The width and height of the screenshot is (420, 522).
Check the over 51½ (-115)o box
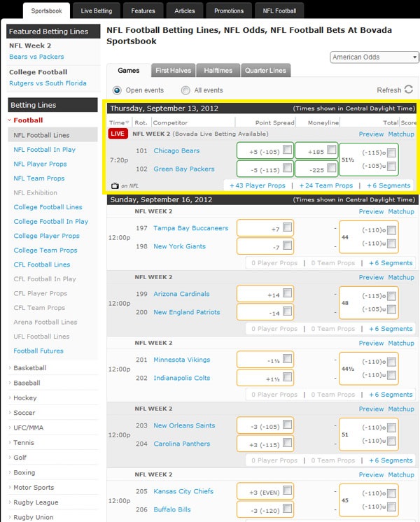[392, 153]
